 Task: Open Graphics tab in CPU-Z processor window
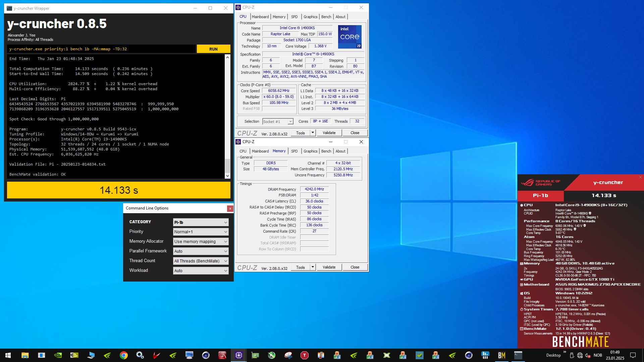pyautogui.click(x=310, y=17)
